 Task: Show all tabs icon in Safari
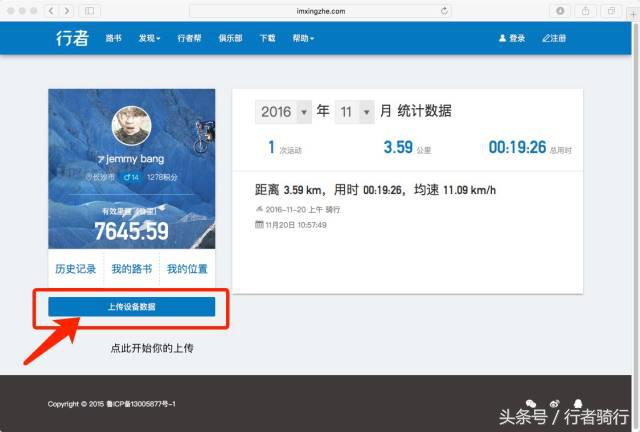pos(611,11)
